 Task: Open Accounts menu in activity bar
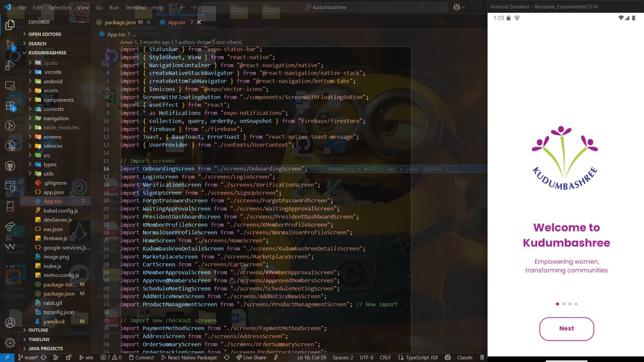pos(10,323)
